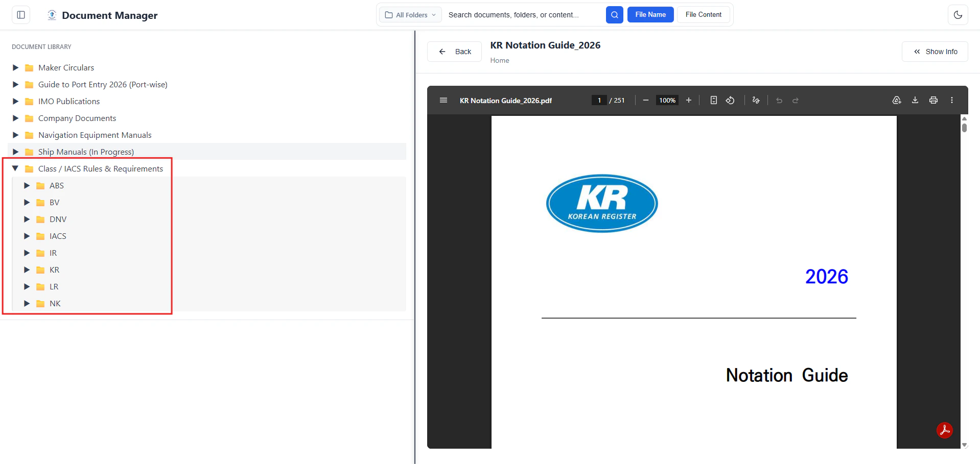Viewport: 980px width, 464px height.
Task: Click the fit to page icon
Action: (x=714, y=100)
